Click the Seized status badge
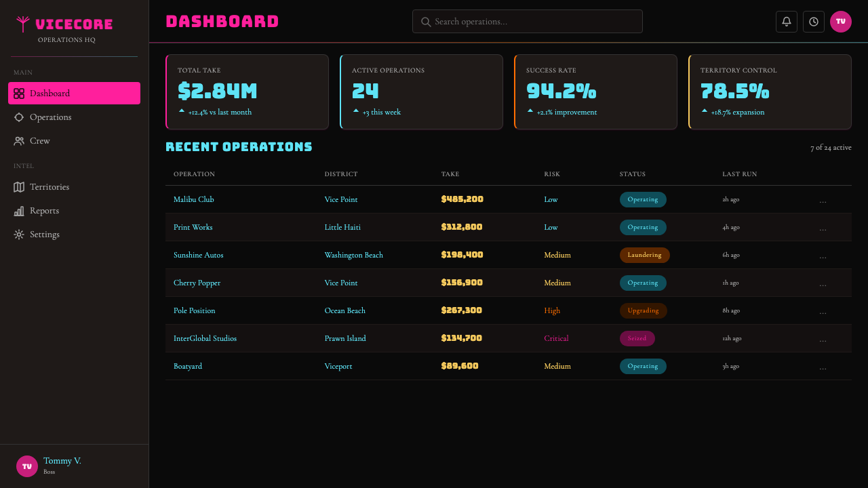Image resolution: width=868 pixels, height=488 pixels. click(637, 338)
